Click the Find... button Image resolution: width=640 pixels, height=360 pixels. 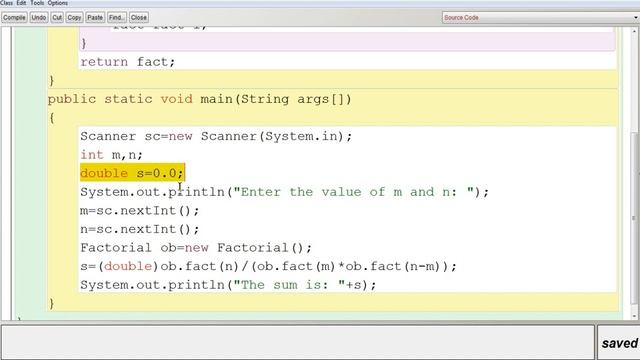coord(116,18)
